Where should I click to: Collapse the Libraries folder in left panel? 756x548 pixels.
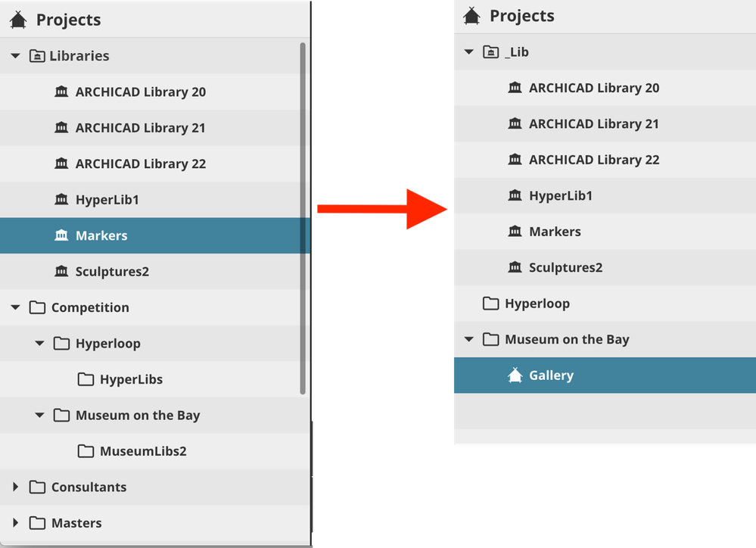pos(15,56)
